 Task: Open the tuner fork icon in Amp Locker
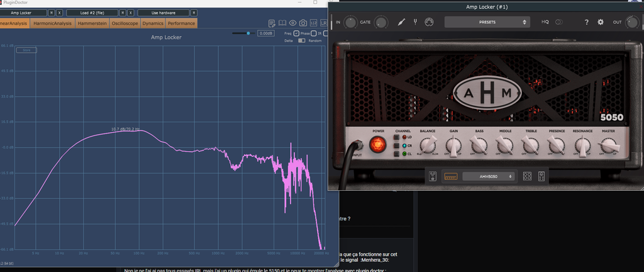415,22
